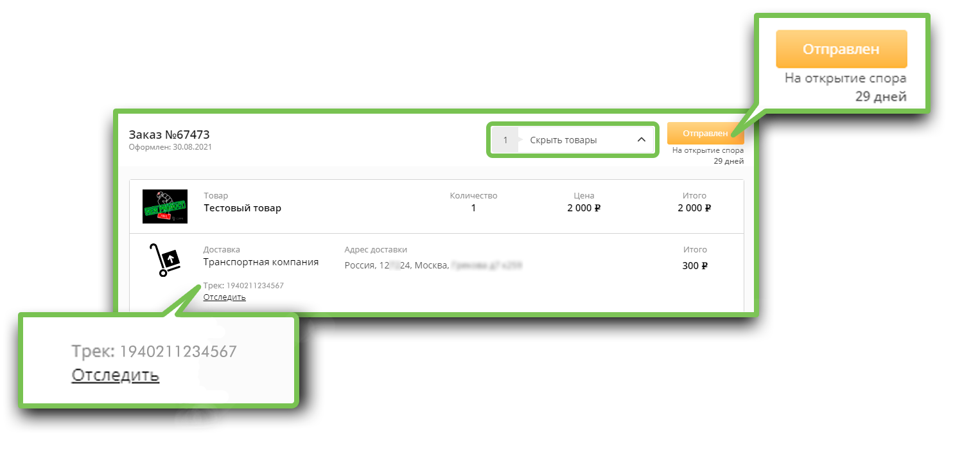The image size is (980, 465).
Task: Click the address line starting with Россия
Action: pyautogui.click(x=432, y=265)
